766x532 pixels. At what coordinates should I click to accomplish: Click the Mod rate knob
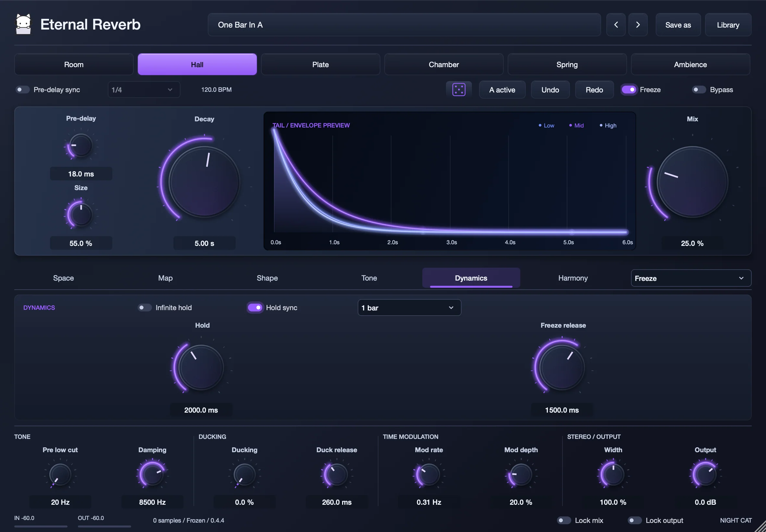click(429, 474)
